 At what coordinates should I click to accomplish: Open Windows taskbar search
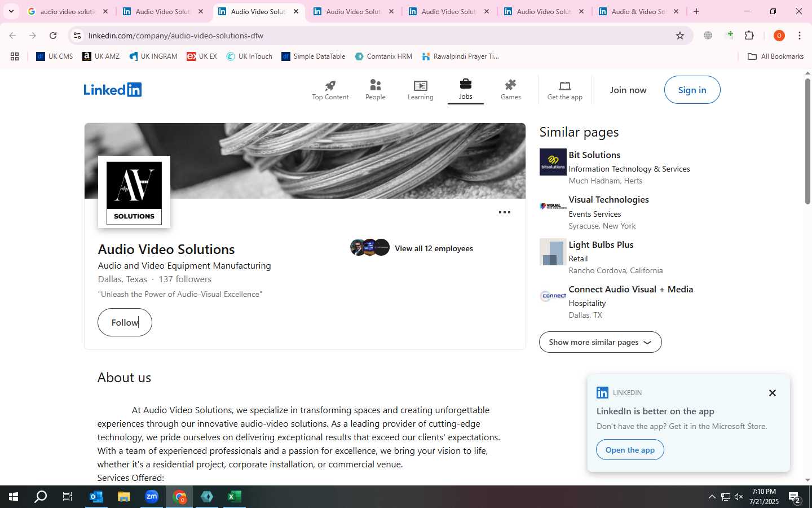pyautogui.click(x=41, y=497)
